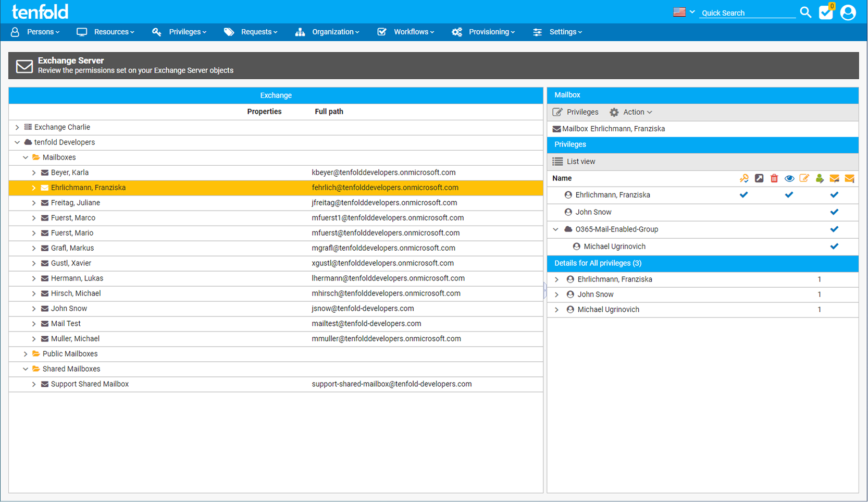
Task: Click into the Quick Search field
Action: [x=748, y=13]
